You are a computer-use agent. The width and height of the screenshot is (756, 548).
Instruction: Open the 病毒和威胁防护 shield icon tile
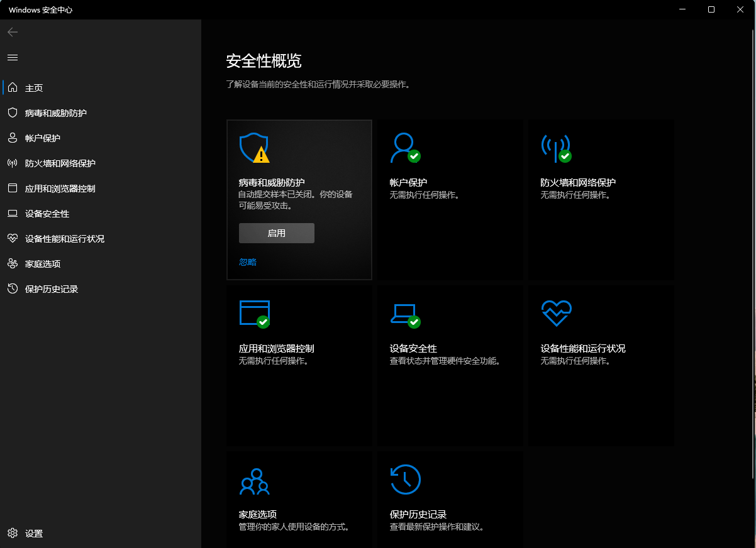(254, 148)
